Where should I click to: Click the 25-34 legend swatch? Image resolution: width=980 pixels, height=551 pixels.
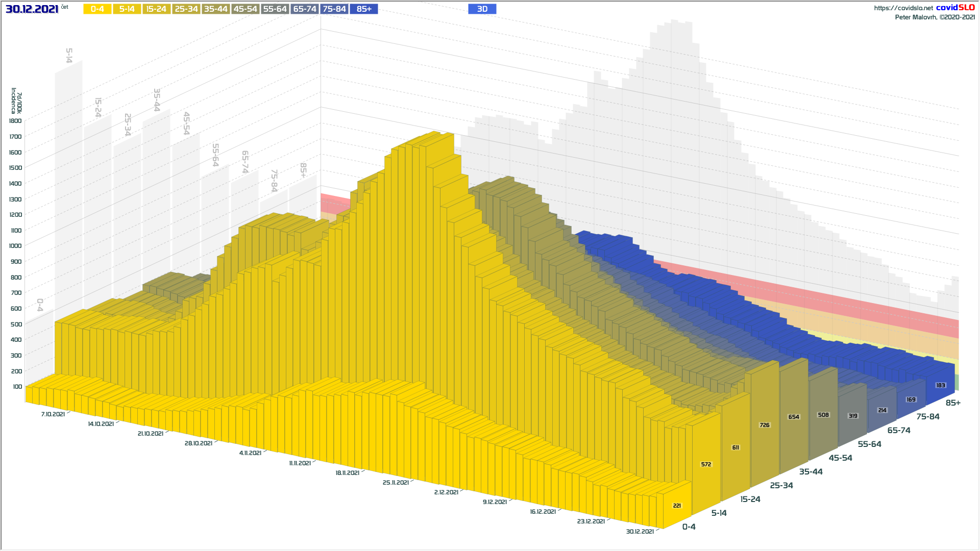(x=186, y=9)
